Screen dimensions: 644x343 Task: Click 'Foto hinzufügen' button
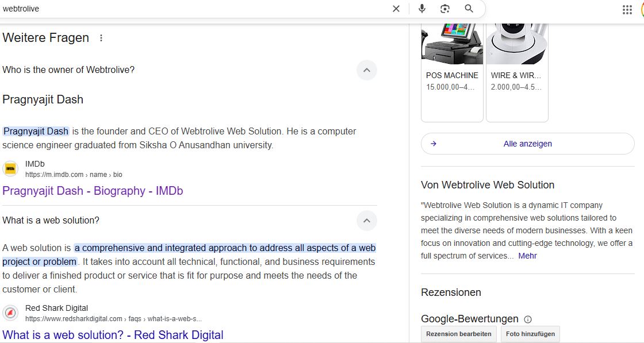coord(530,334)
